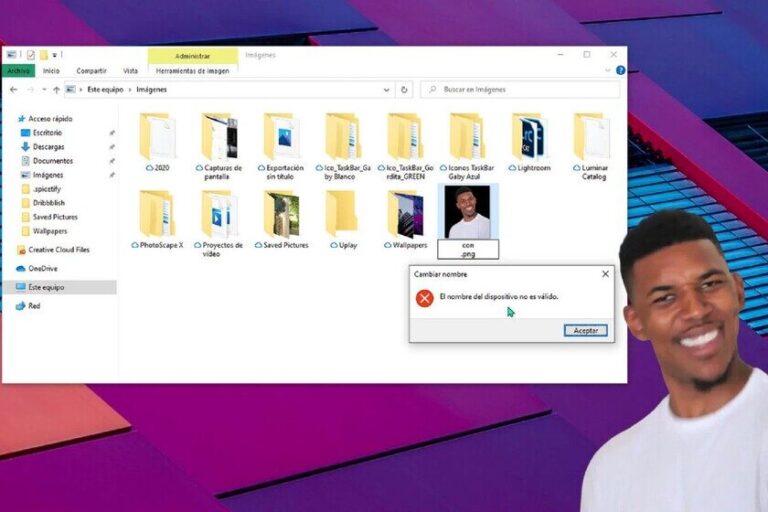Open Wallpapers in navigation pane
Image resolution: width=768 pixels, height=512 pixels.
point(44,231)
